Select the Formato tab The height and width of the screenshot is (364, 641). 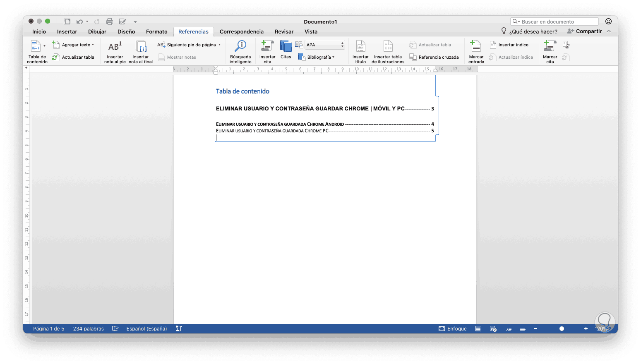coord(157,32)
